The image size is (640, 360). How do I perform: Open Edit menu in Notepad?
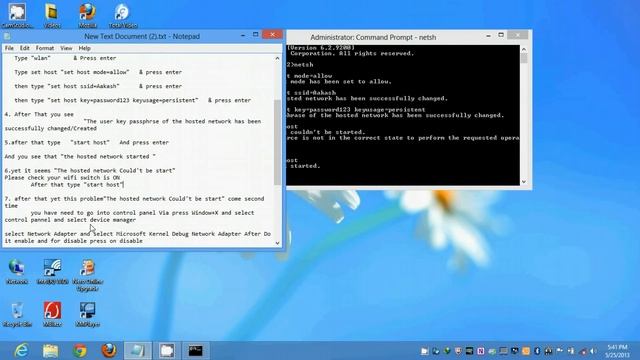24,48
